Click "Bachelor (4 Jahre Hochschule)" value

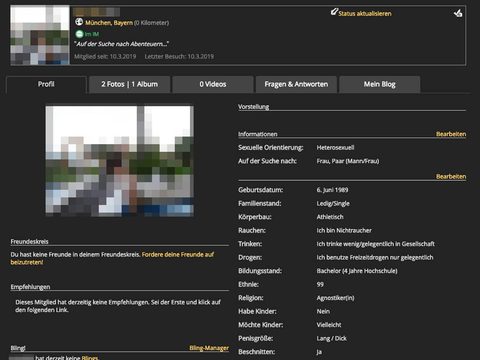coord(357,271)
